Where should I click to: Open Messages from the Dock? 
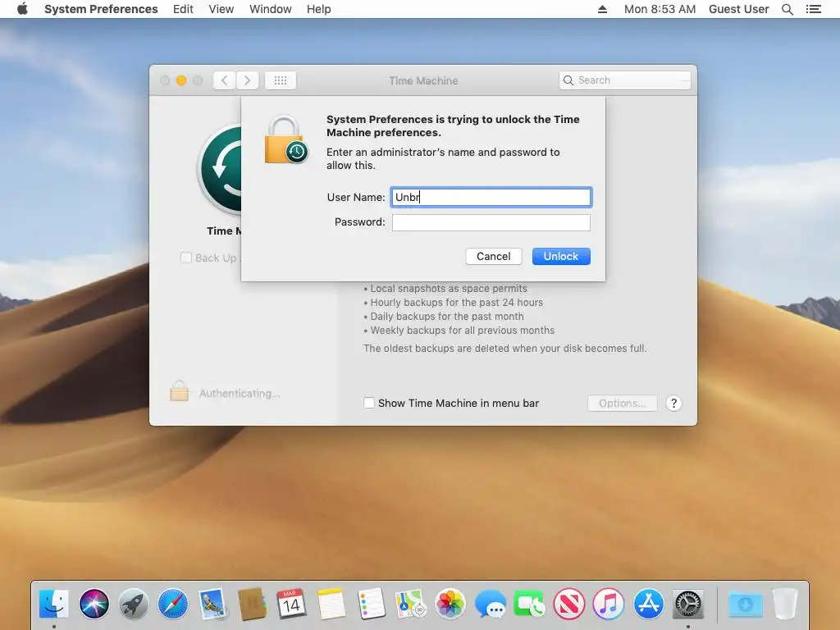[490, 604]
